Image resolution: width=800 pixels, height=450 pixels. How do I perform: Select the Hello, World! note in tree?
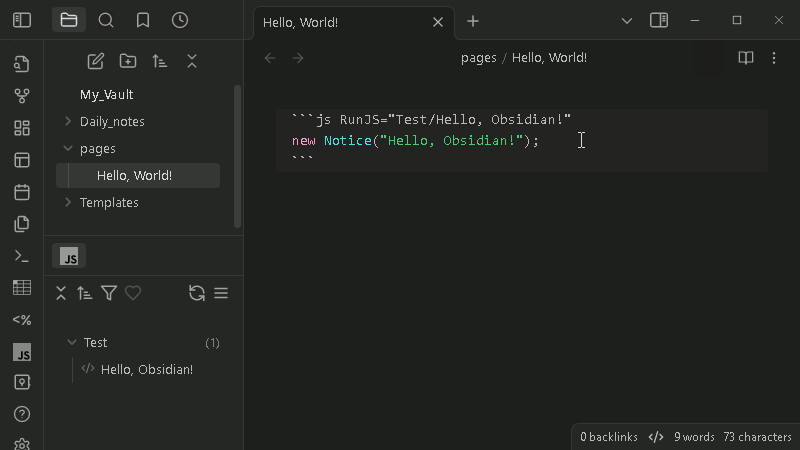[138, 176]
